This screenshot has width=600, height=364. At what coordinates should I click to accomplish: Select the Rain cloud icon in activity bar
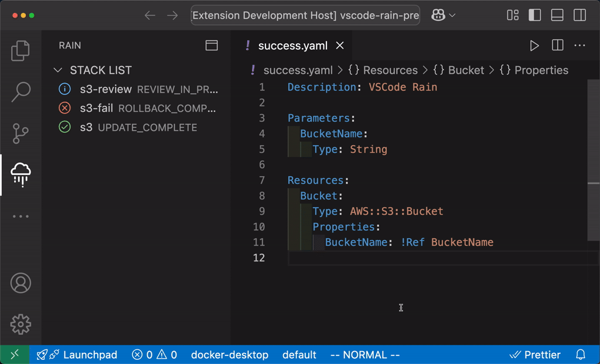point(21,174)
